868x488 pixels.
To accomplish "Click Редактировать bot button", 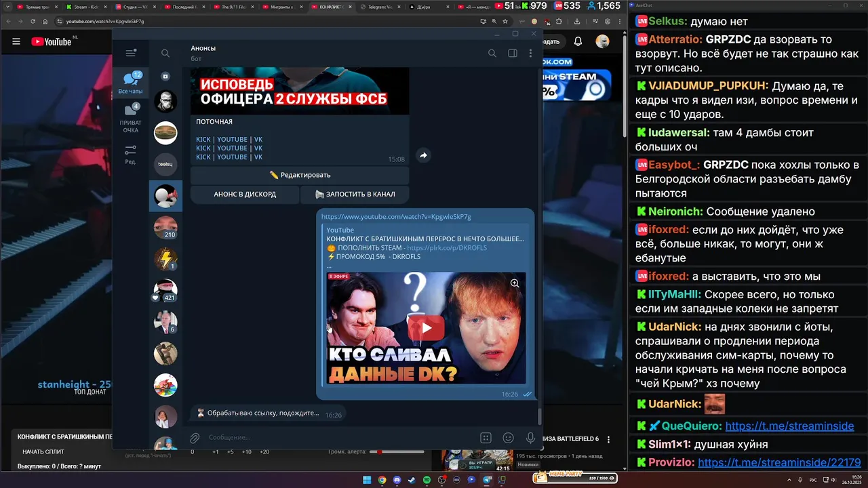I will click(300, 175).
